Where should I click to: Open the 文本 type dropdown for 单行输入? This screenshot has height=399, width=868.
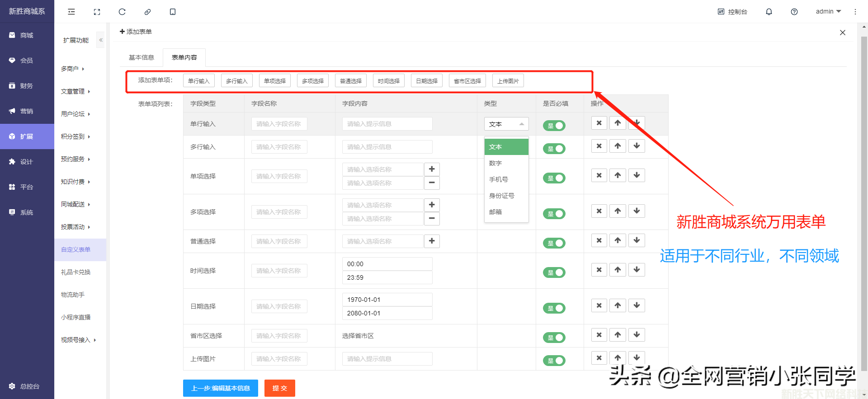[x=506, y=124]
